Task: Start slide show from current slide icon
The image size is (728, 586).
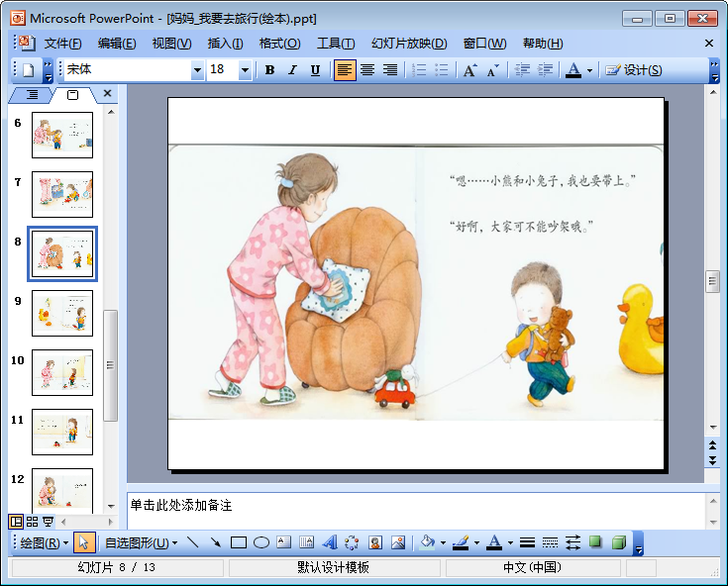Action: tap(48, 522)
